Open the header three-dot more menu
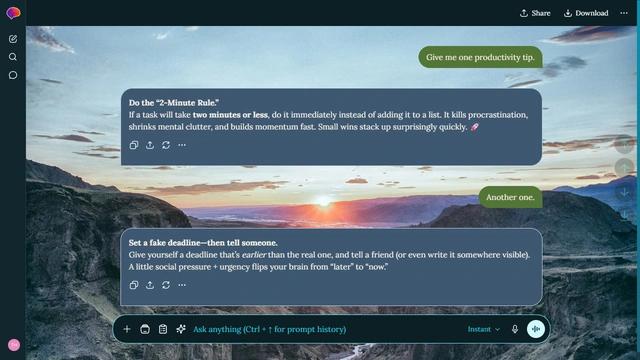This screenshot has width=640, height=360. point(624,13)
